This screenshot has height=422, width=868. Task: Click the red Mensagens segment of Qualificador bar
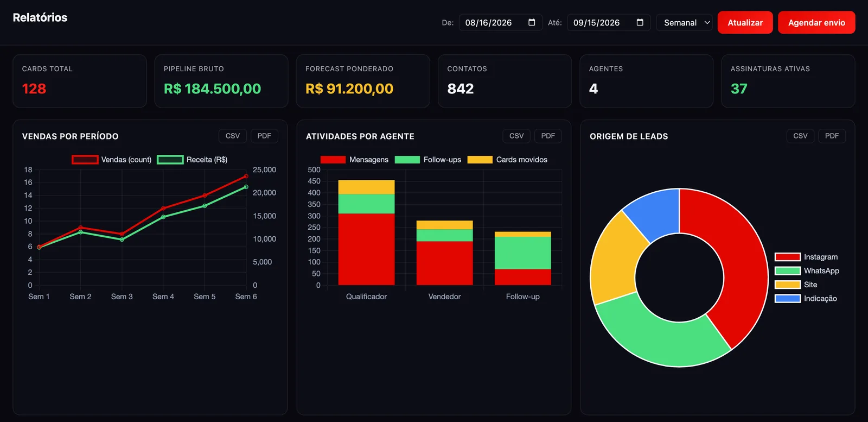tap(366, 249)
